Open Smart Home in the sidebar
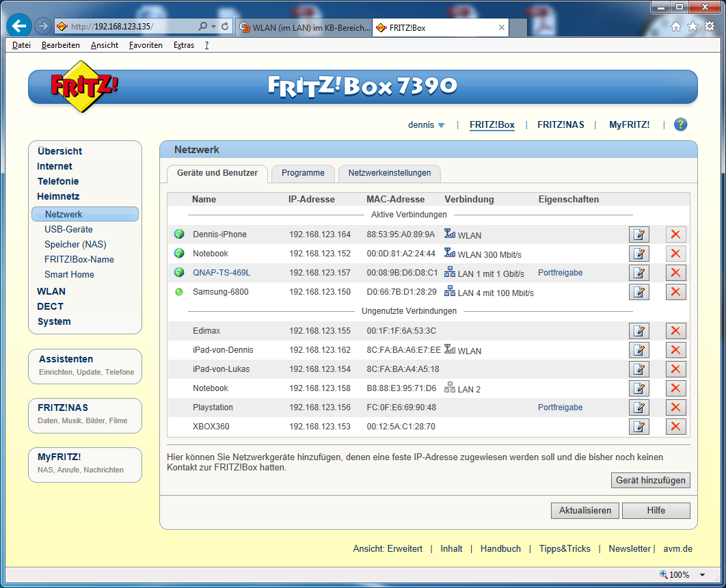Viewport: 726px width, 588px height. [x=70, y=275]
